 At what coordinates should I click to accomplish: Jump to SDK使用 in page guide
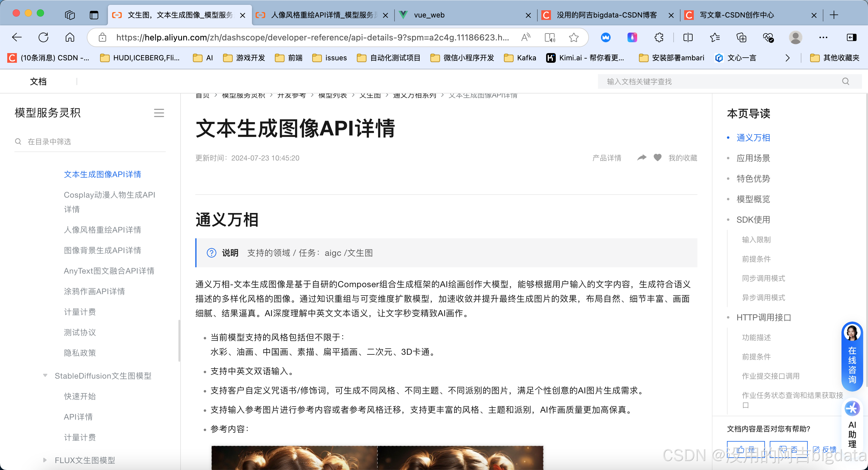click(x=753, y=220)
